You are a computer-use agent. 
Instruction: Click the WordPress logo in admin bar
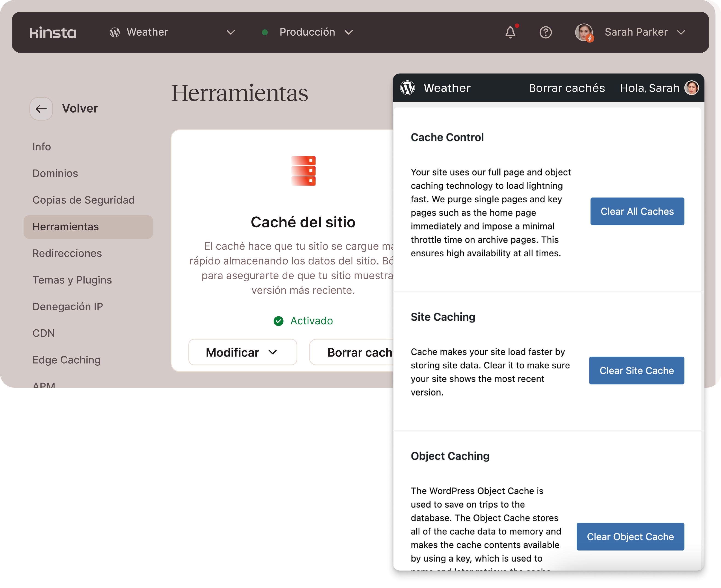pos(407,88)
